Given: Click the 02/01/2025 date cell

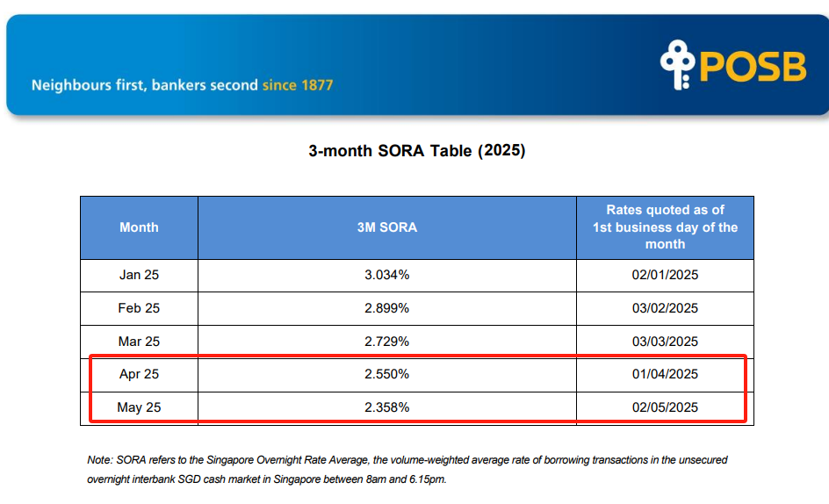Looking at the screenshot, I should (665, 275).
